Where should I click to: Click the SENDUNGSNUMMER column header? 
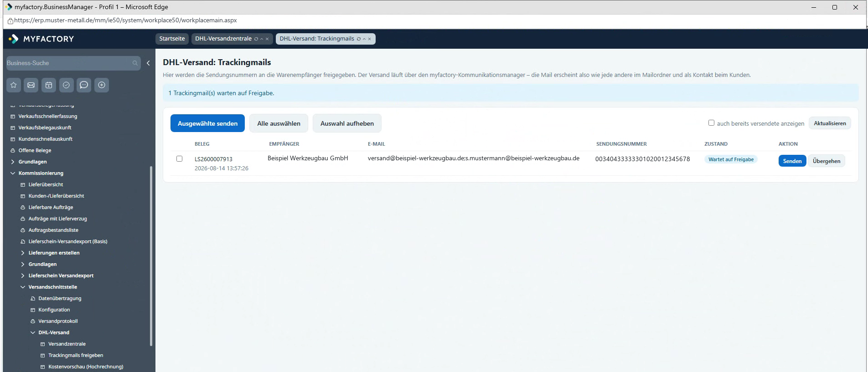(621, 144)
